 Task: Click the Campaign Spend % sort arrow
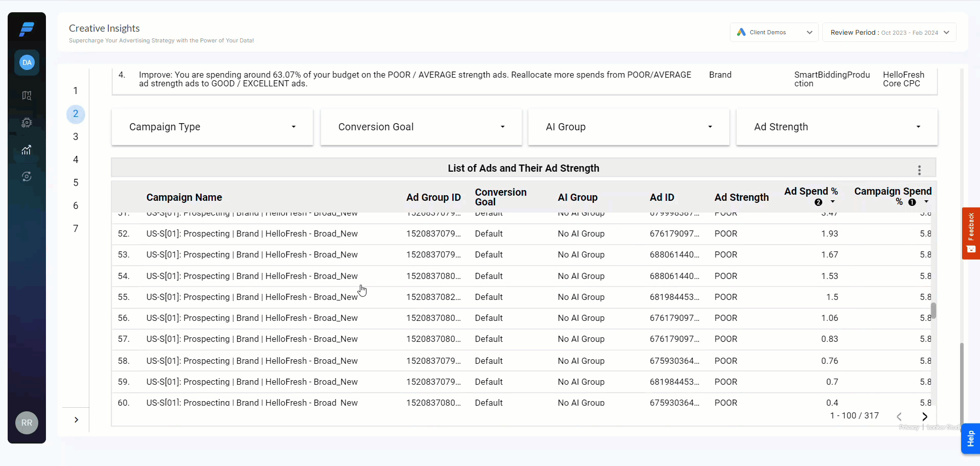(926, 202)
